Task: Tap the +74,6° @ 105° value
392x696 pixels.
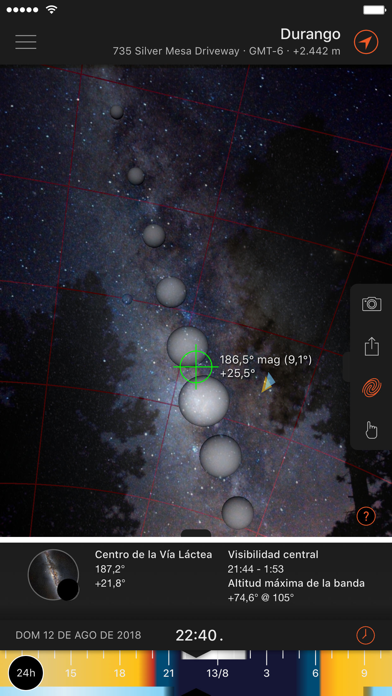Action: coord(261,598)
